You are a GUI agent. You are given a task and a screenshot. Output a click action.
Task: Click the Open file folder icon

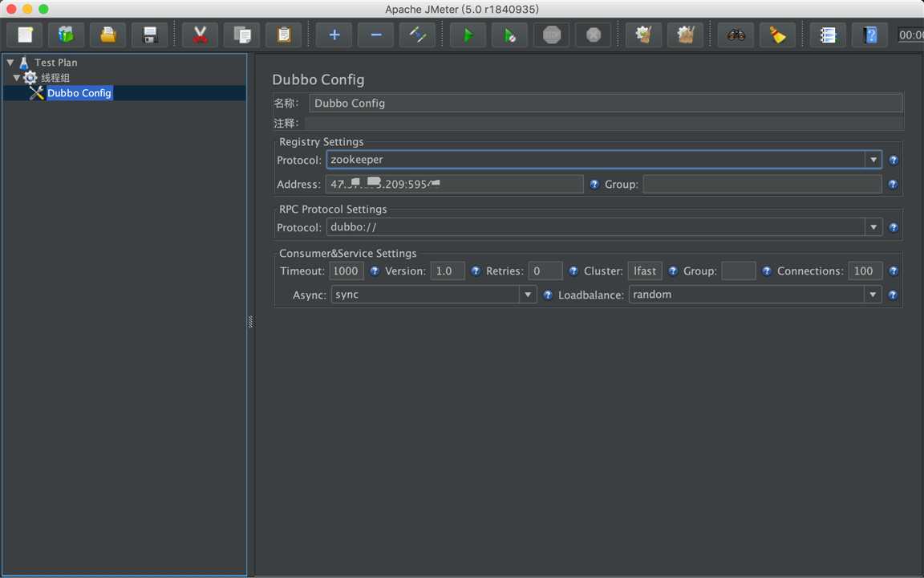point(107,35)
